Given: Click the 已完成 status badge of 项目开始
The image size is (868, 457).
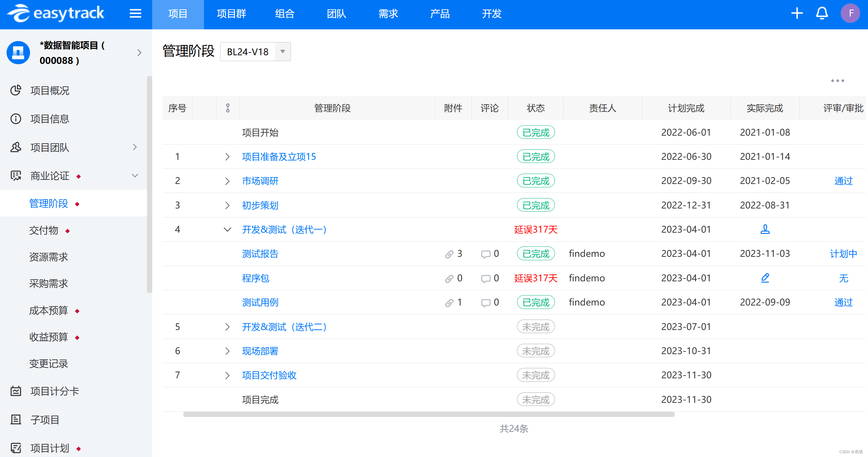Looking at the screenshot, I should point(536,133).
